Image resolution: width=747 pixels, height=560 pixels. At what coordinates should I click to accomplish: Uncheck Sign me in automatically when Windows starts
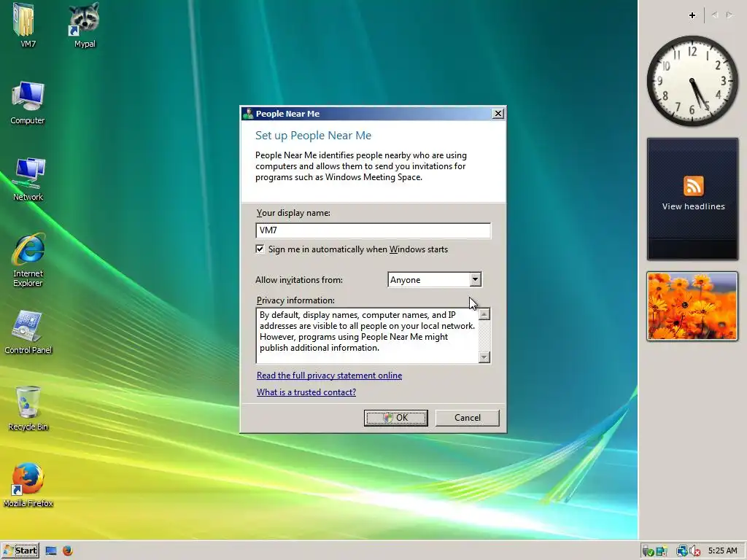pos(260,249)
